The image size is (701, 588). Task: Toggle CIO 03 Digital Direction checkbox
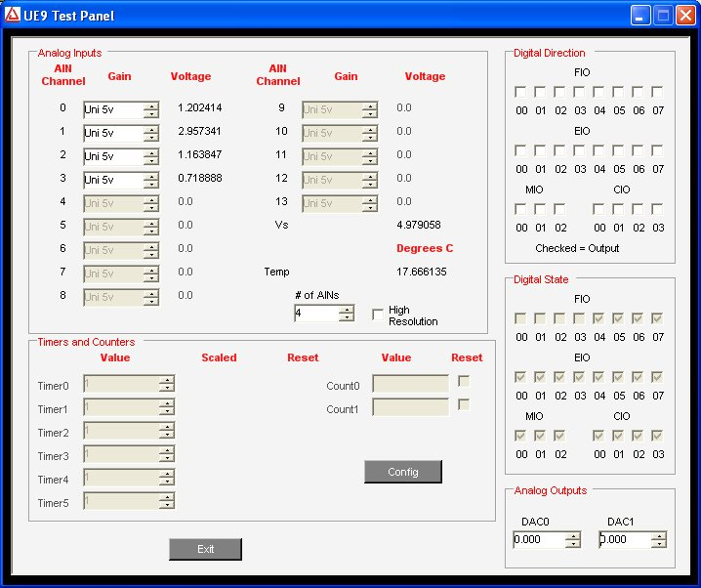(x=657, y=209)
